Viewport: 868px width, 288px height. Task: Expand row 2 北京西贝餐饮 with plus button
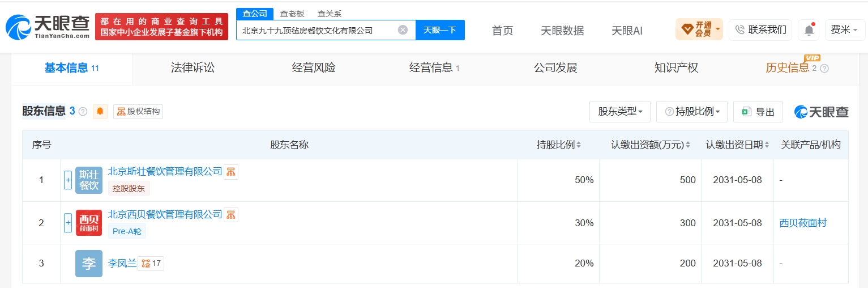click(x=68, y=223)
